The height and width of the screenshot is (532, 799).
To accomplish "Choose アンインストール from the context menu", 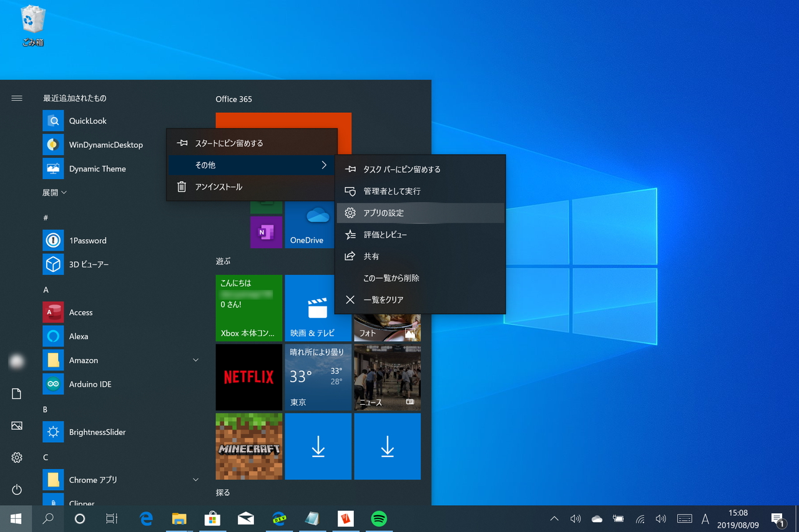I will 252,187.
